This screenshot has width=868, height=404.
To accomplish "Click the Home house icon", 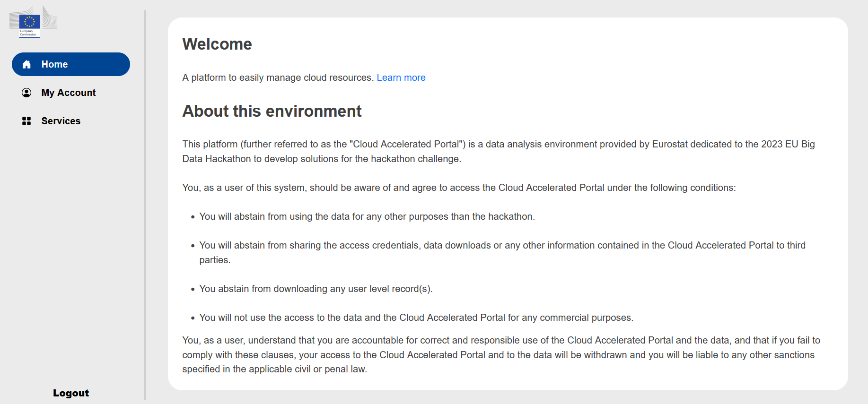I will coord(26,64).
